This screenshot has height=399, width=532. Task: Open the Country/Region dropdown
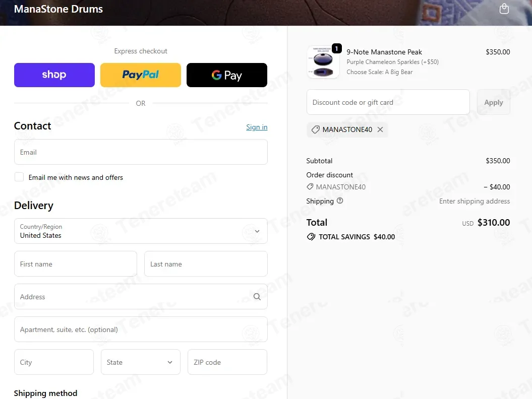tap(141, 231)
